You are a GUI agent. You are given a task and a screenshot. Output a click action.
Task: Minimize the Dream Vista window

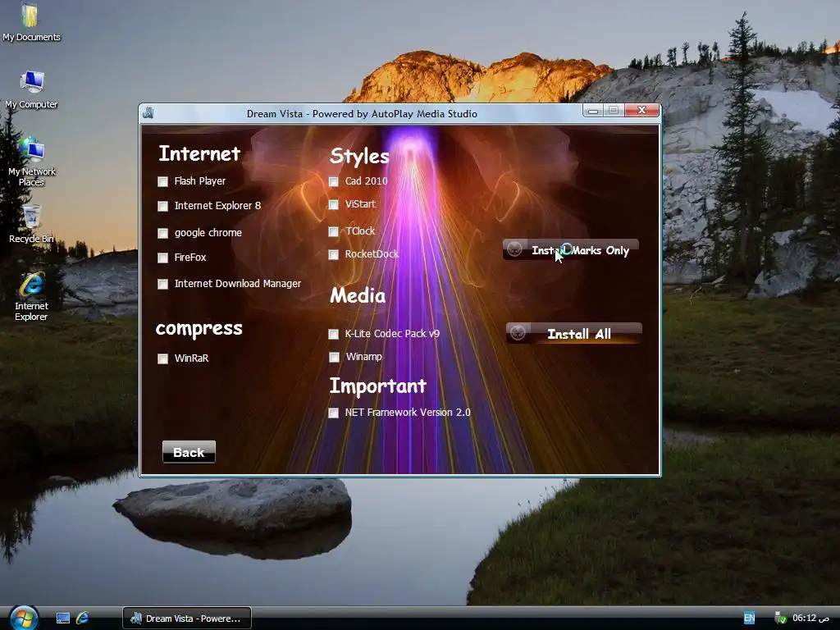click(x=593, y=111)
